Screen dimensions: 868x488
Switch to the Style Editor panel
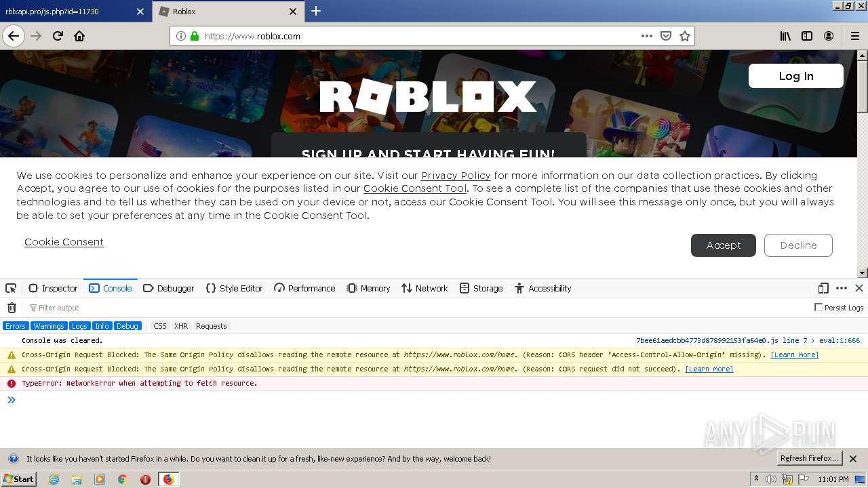234,288
